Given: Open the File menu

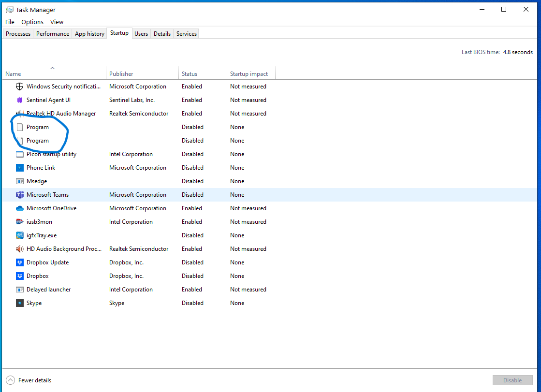Looking at the screenshot, I should tap(10, 22).
